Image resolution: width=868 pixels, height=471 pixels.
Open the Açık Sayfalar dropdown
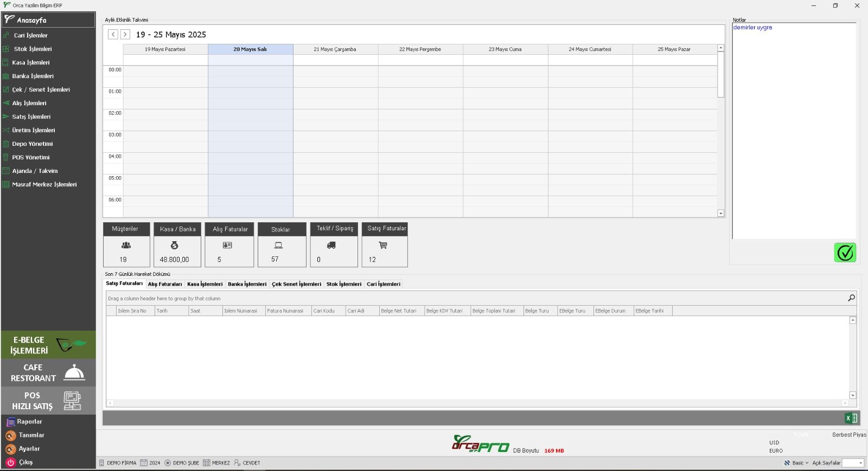(853, 463)
